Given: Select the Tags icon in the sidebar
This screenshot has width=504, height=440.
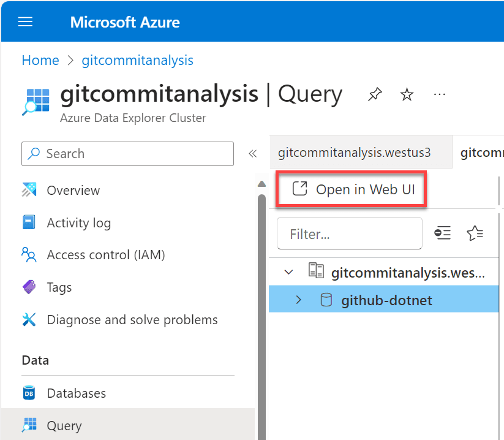Looking at the screenshot, I should tap(28, 287).
